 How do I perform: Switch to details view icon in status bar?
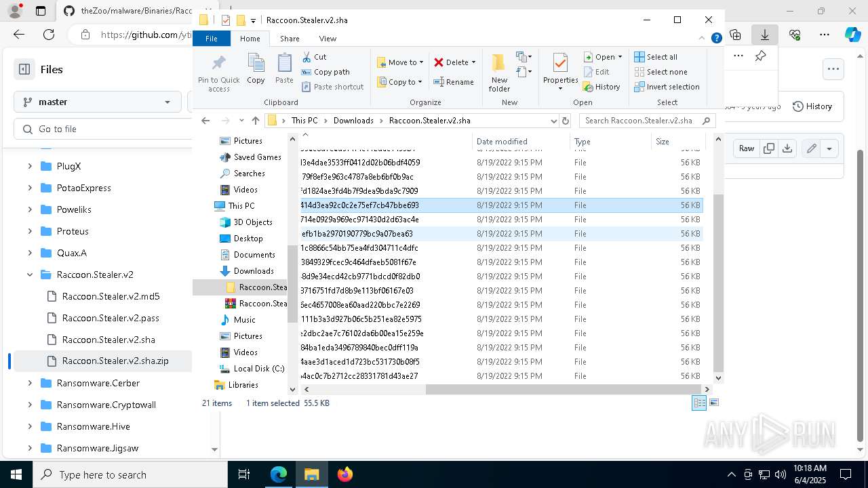[x=699, y=403]
